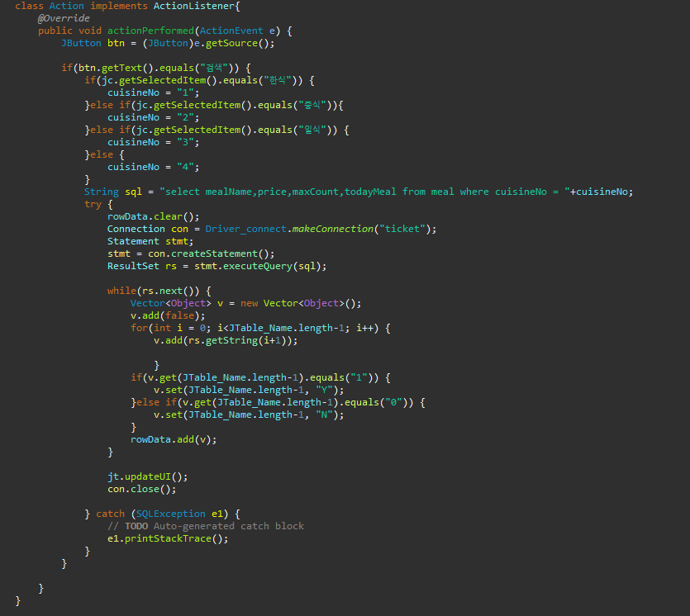Click 'Driver_connect' class reference

click(245, 229)
